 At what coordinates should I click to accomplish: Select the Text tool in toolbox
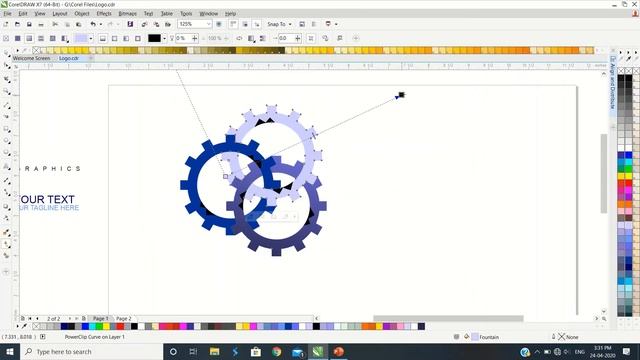click(7, 167)
